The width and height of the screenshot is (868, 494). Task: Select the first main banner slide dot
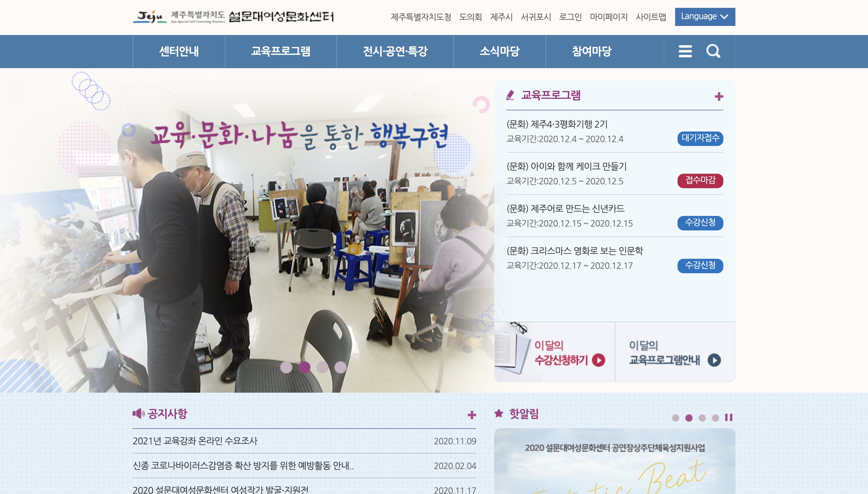(286, 367)
